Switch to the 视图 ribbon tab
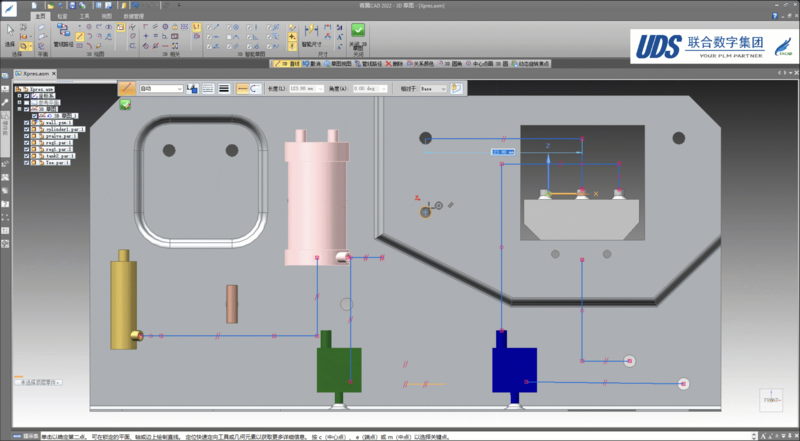 click(106, 16)
